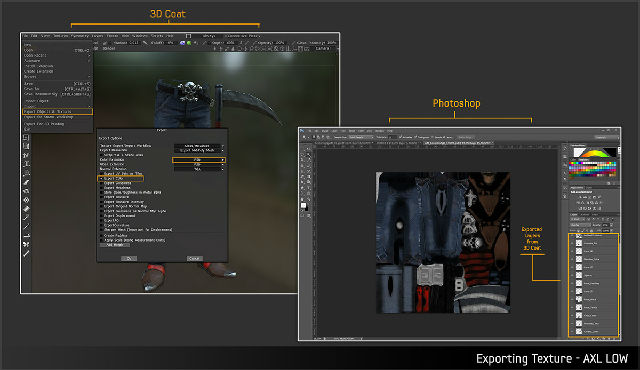Click the Brightness/Contrast icon in Adjustments panel
Image resolution: width=640 pixels, height=370 pixels.
tap(580, 197)
